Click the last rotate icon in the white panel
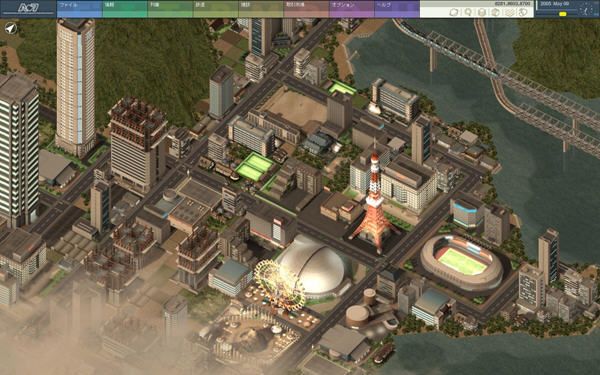This screenshot has width=600, height=375. point(523,12)
